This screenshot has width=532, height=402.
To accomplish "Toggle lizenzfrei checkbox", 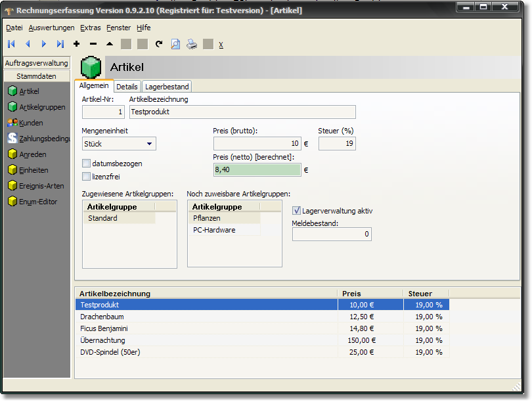I will click(x=86, y=177).
